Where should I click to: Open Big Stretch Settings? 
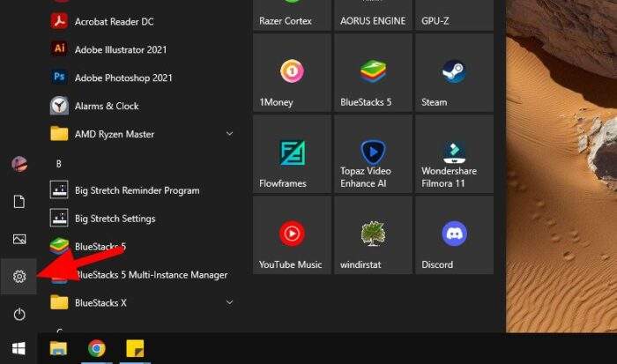pos(115,219)
